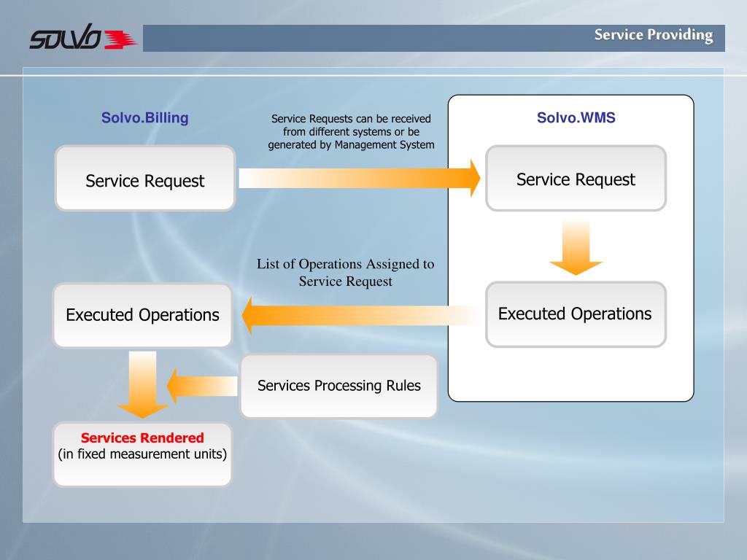Screen dimensions: 747x560
Task: Click the '(in fixed measurement units)' text
Action: pyautogui.click(x=142, y=454)
